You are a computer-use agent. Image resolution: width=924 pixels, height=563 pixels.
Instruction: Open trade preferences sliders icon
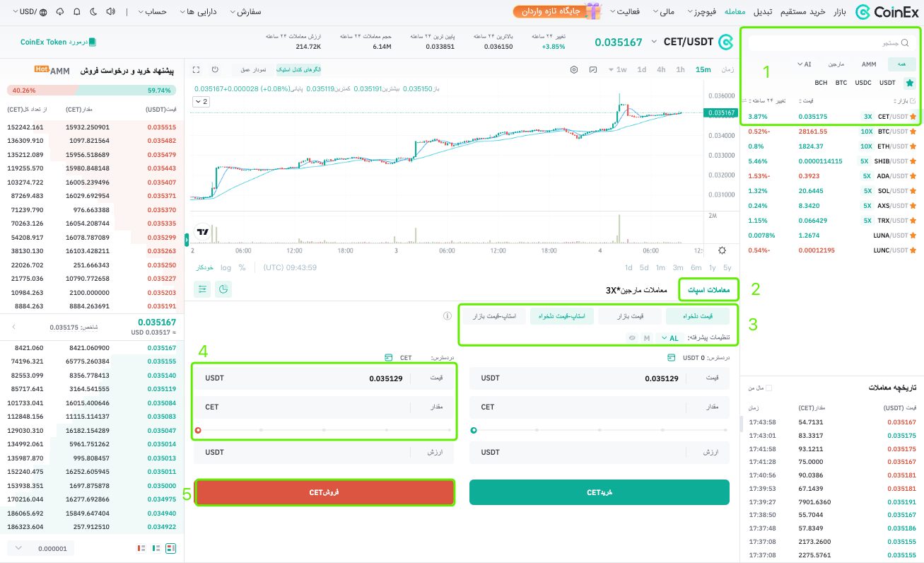203,289
